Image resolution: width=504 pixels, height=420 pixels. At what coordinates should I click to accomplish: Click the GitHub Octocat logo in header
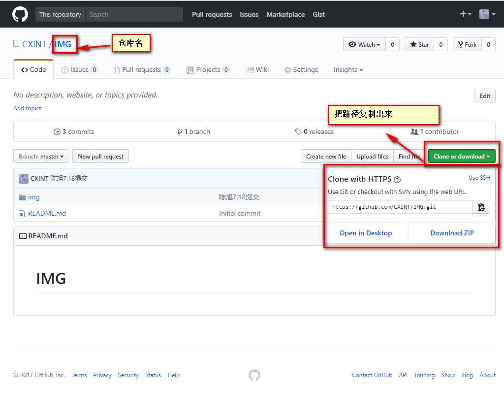20,14
